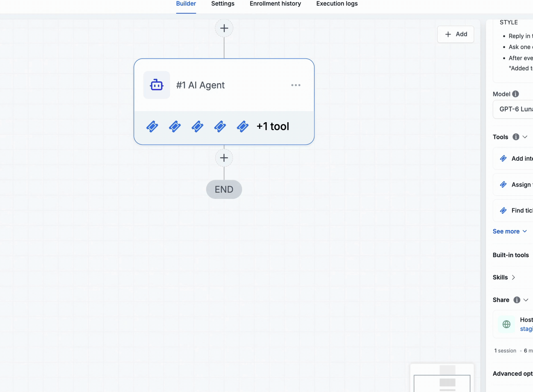Expand the Skills section arrow
Image resolution: width=533 pixels, height=392 pixels.
513,278
